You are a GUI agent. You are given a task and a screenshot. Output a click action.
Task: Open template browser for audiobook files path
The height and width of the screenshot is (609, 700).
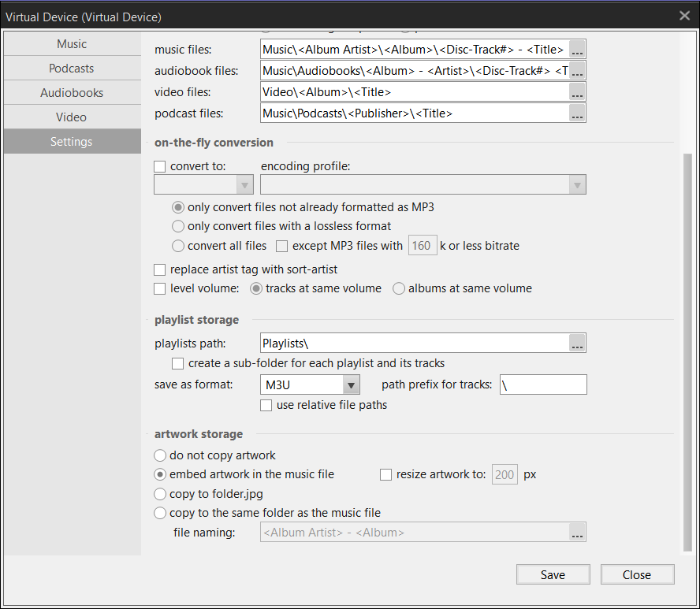point(577,70)
